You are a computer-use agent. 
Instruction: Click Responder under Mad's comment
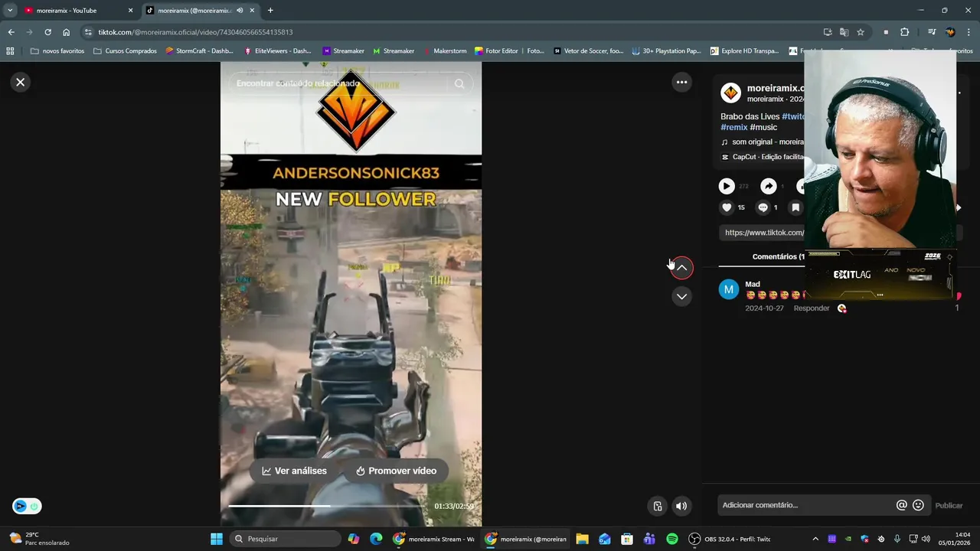click(812, 308)
